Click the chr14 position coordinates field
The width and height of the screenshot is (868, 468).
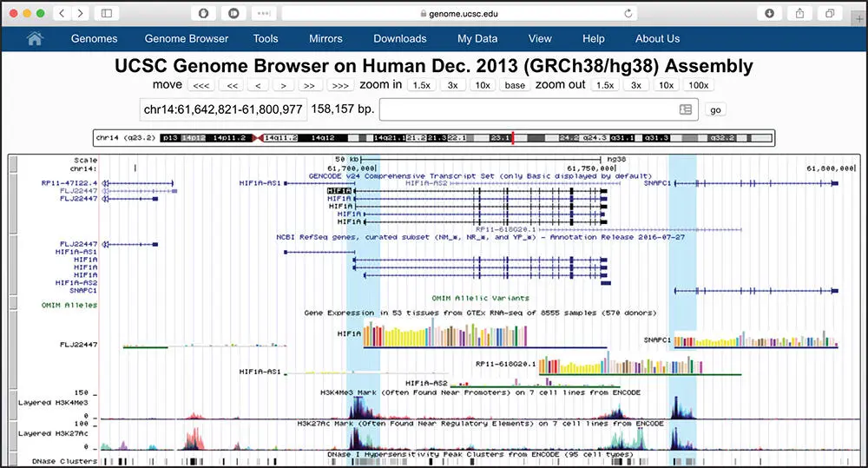(223, 109)
